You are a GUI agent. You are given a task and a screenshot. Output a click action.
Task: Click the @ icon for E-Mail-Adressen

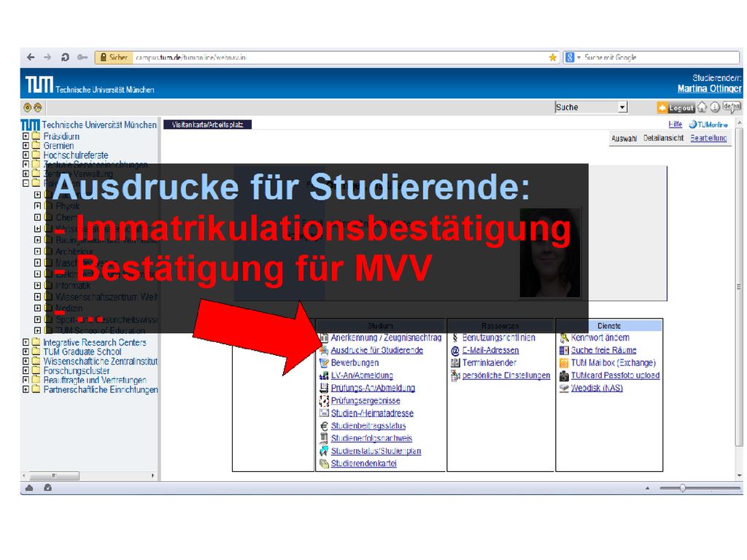[x=455, y=351]
